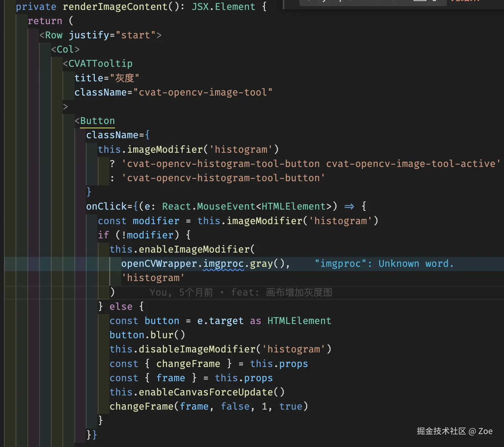Click the arrow function symbol
The width and height of the screenshot is (504, 447).
[x=349, y=206]
